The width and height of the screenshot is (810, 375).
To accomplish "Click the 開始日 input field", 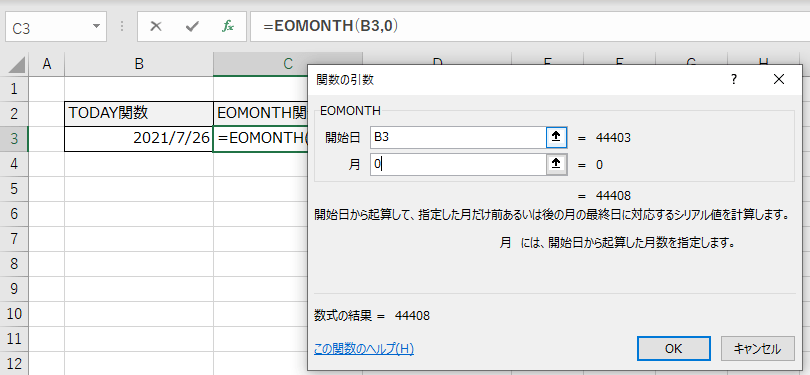I will (458, 137).
